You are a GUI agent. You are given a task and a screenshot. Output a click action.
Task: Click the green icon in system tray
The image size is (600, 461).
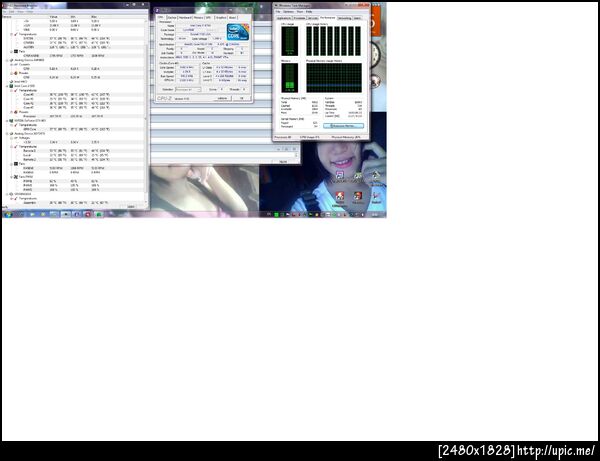(x=276, y=215)
